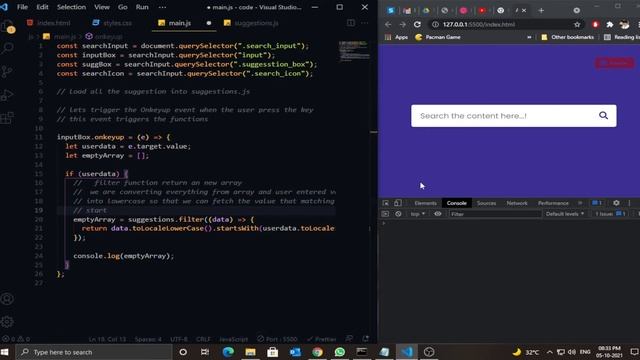Open Source Control view in VS Code
Viewport: 640px width, 360px height.
(7, 71)
